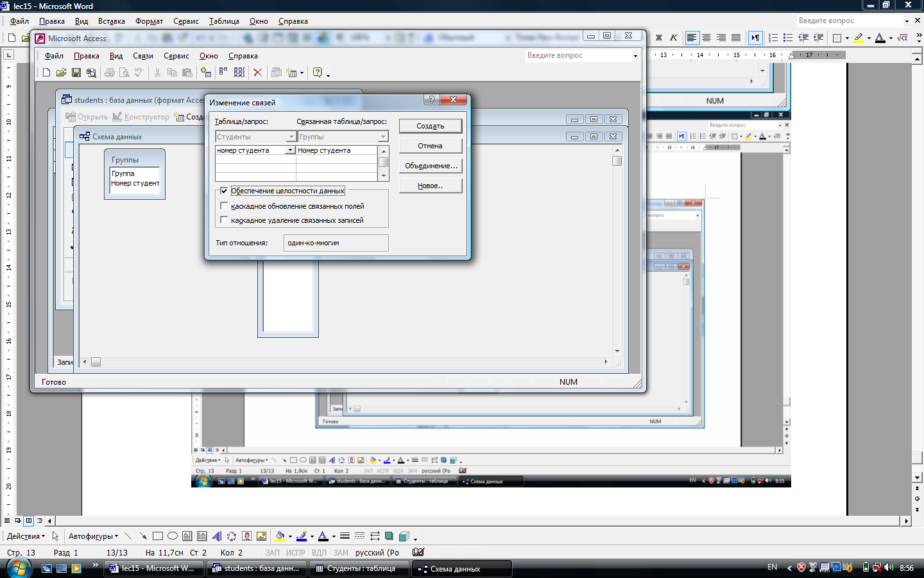Open the Группы related table dropdown
The width and height of the screenshot is (924, 578).
[383, 137]
